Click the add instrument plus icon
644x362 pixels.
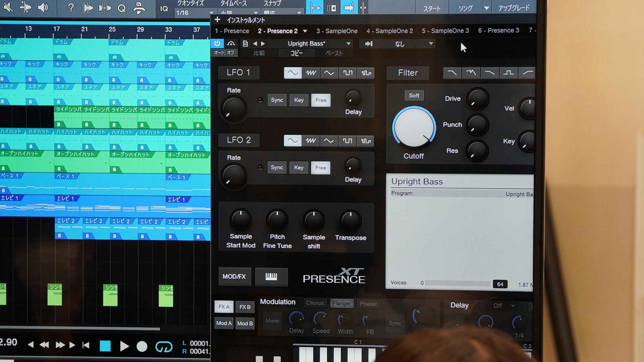click(x=217, y=20)
